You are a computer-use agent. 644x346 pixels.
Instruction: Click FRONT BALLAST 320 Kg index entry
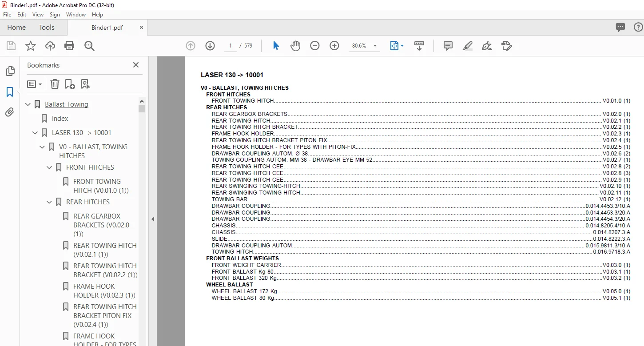[x=421, y=278]
